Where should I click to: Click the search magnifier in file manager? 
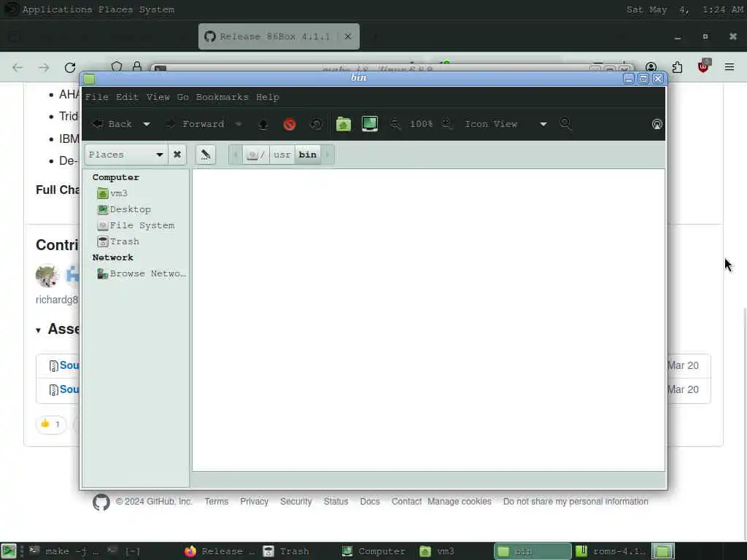click(565, 124)
